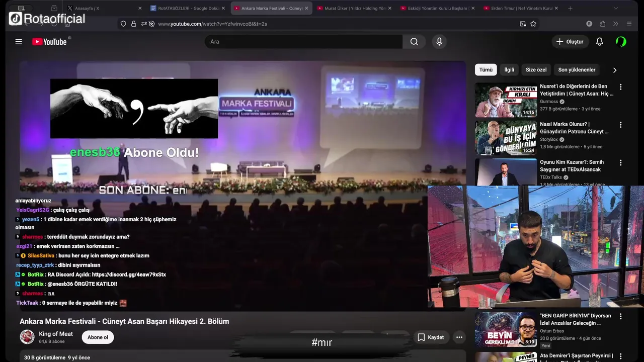
Task: Open the Kırmızı Etin Kralı thumbnail video
Action: (506, 100)
